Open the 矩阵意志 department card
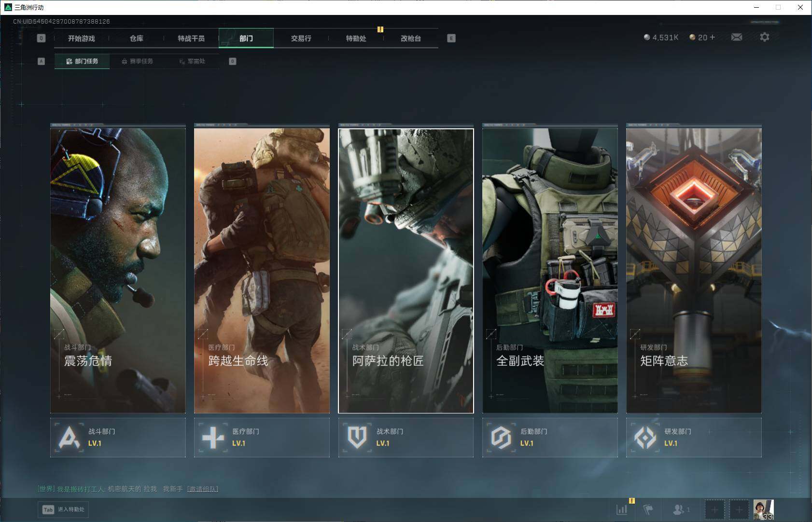812x522 pixels. tap(694, 270)
